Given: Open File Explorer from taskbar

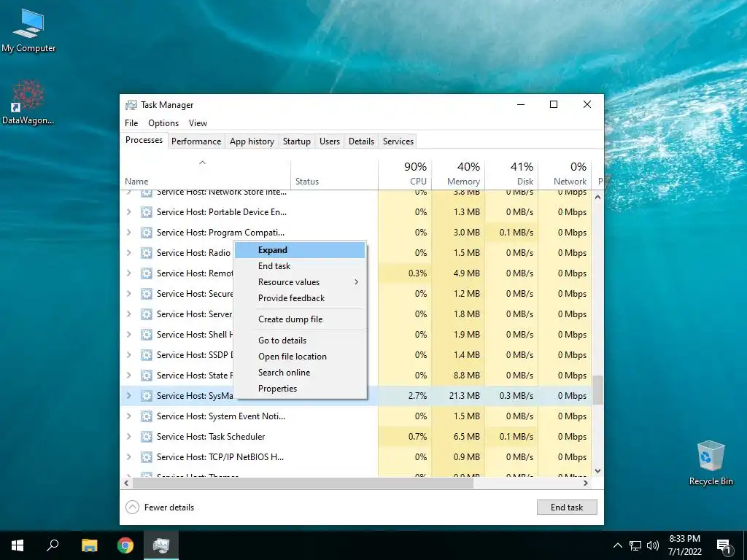Looking at the screenshot, I should click(x=89, y=545).
